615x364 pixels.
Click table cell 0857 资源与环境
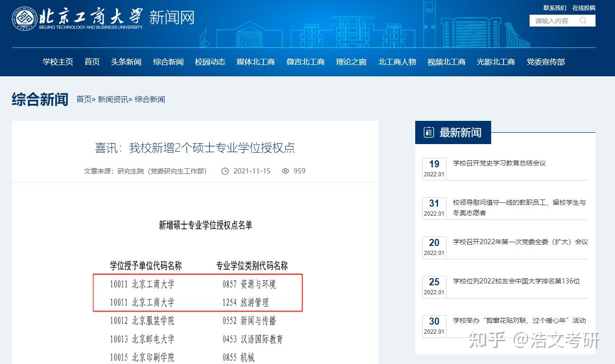point(249,284)
